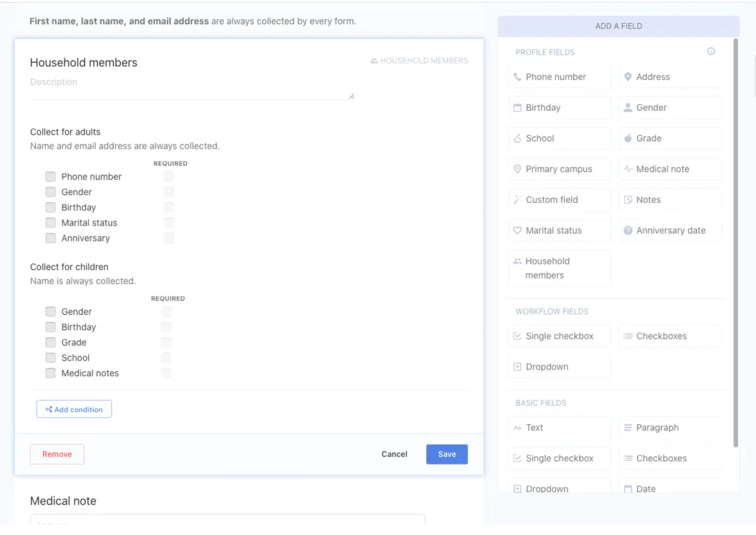756x535 pixels.
Task: Add the workflow Dropdown field
Action: (559, 367)
